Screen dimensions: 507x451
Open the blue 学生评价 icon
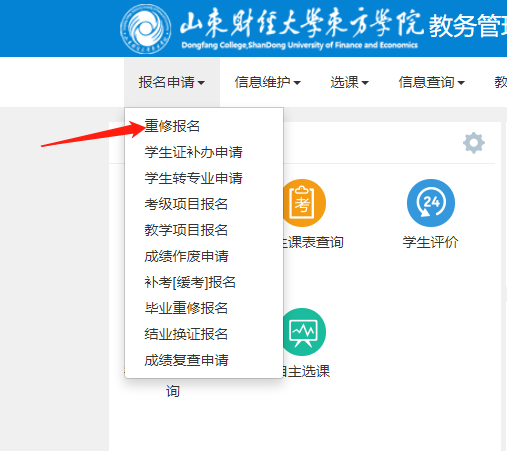(x=431, y=203)
